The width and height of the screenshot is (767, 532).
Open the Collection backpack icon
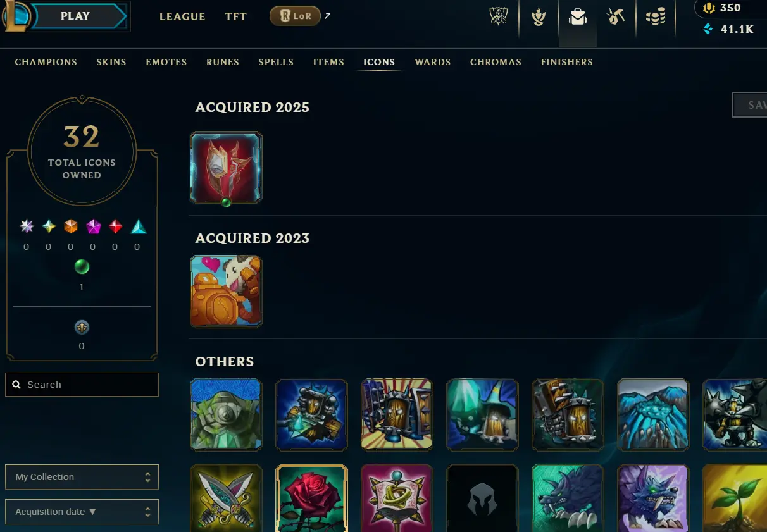(577, 17)
